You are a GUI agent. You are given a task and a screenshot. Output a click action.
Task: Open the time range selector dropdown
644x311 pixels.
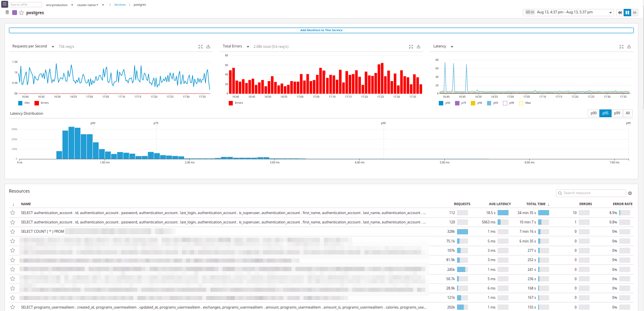[568, 13]
